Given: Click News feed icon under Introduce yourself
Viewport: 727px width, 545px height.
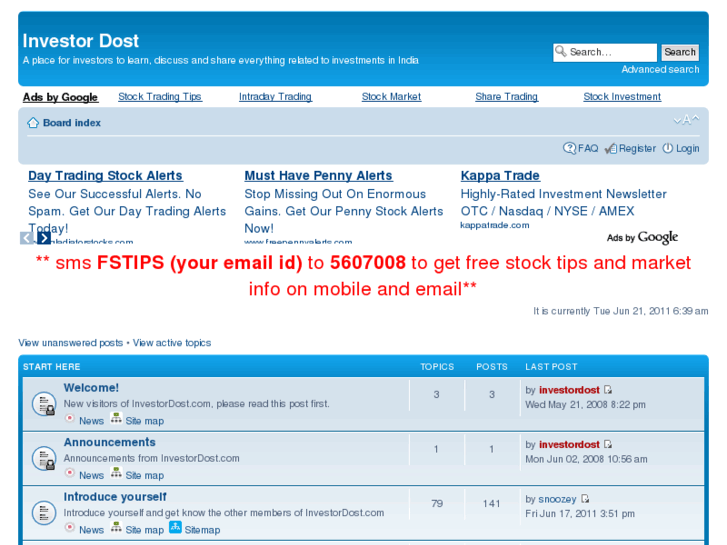Looking at the screenshot, I should (x=70, y=527).
